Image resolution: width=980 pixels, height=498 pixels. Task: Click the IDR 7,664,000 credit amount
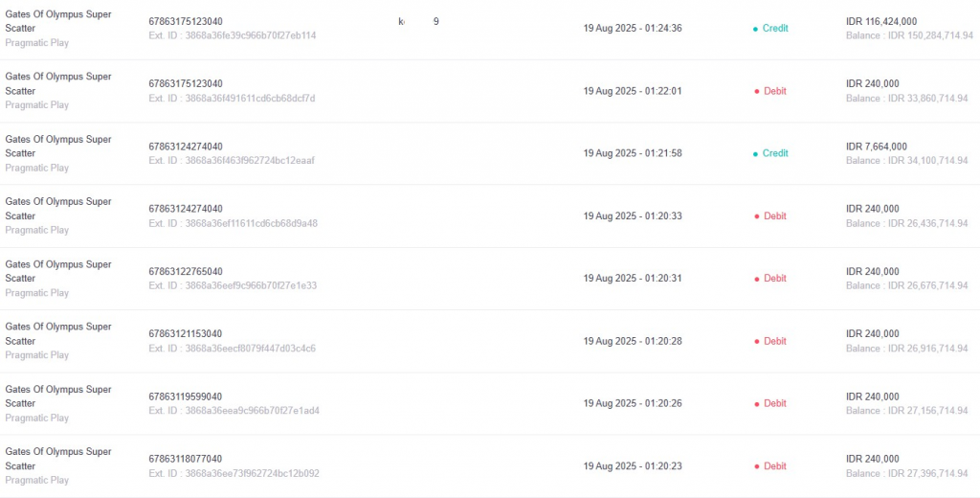coord(877,147)
